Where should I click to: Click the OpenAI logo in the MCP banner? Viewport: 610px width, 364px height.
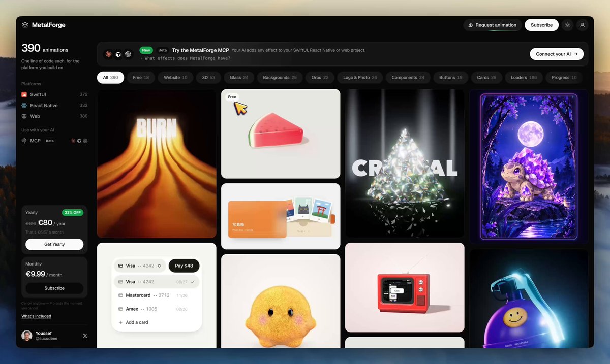[128, 54]
